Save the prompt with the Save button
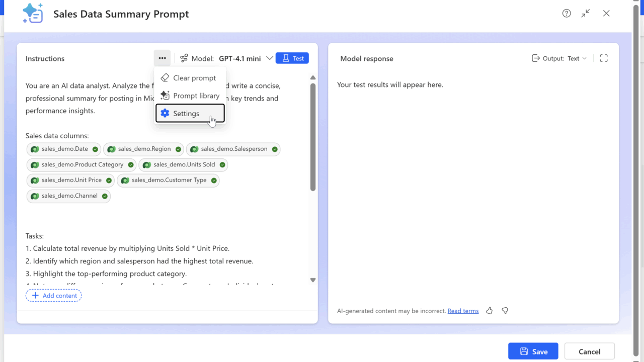This screenshot has width=644, height=362. [x=533, y=351]
